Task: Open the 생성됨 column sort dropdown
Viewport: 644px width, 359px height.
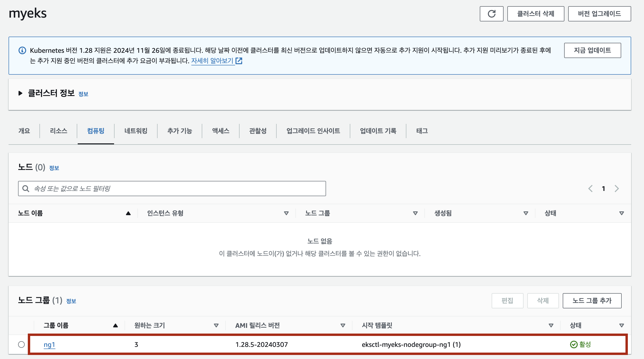Action: click(526, 213)
